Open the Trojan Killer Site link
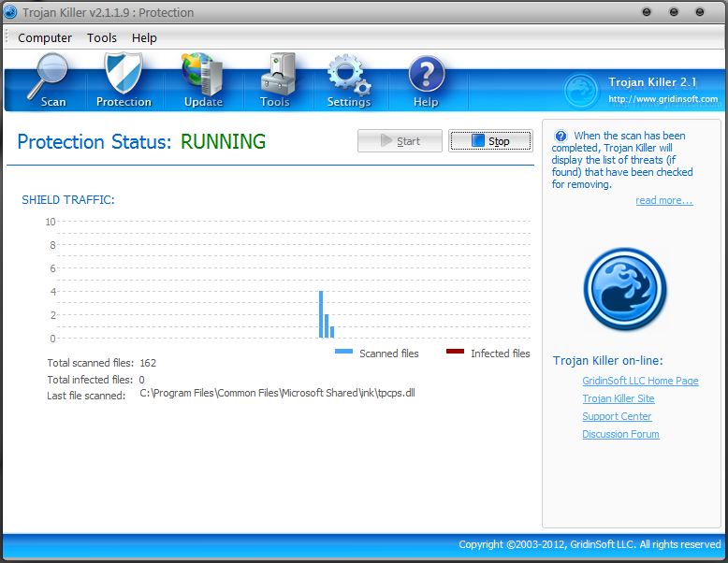 click(x=619, y=398)
